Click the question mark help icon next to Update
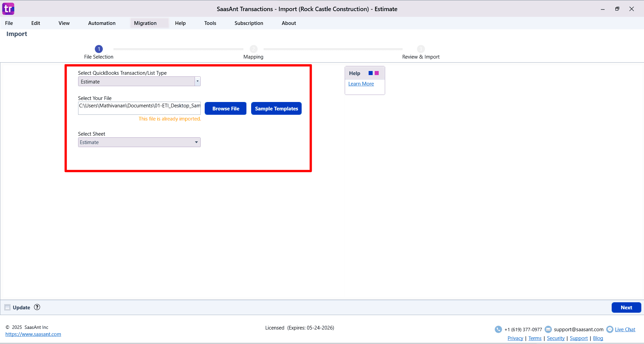This screenshot has height=344, width=644. point(37,307)
